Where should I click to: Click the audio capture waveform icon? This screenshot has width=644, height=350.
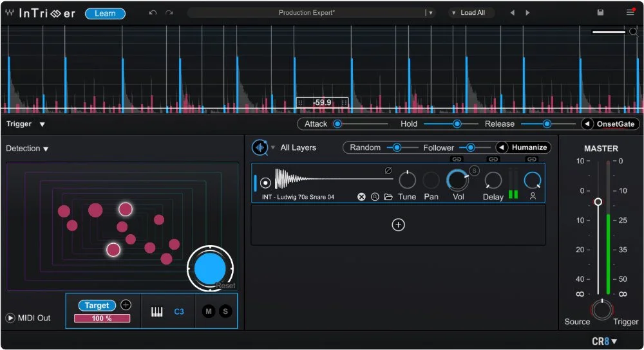pos(260,147)
